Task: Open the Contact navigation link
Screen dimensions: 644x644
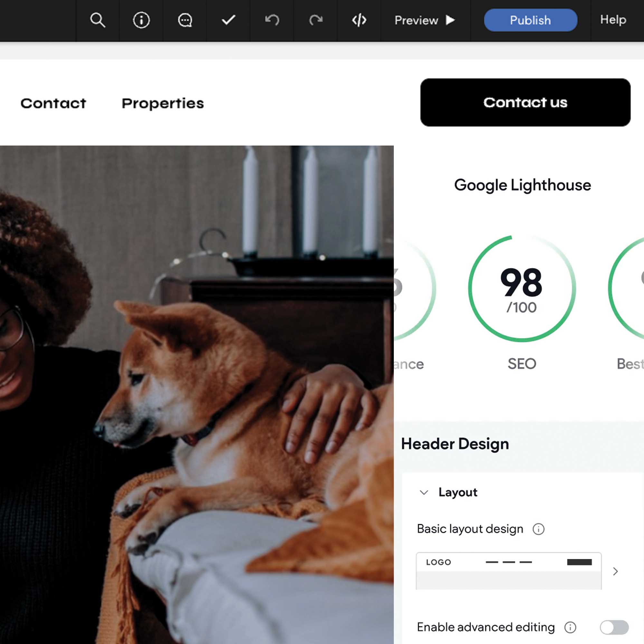Action: click(x=53, y=103)
